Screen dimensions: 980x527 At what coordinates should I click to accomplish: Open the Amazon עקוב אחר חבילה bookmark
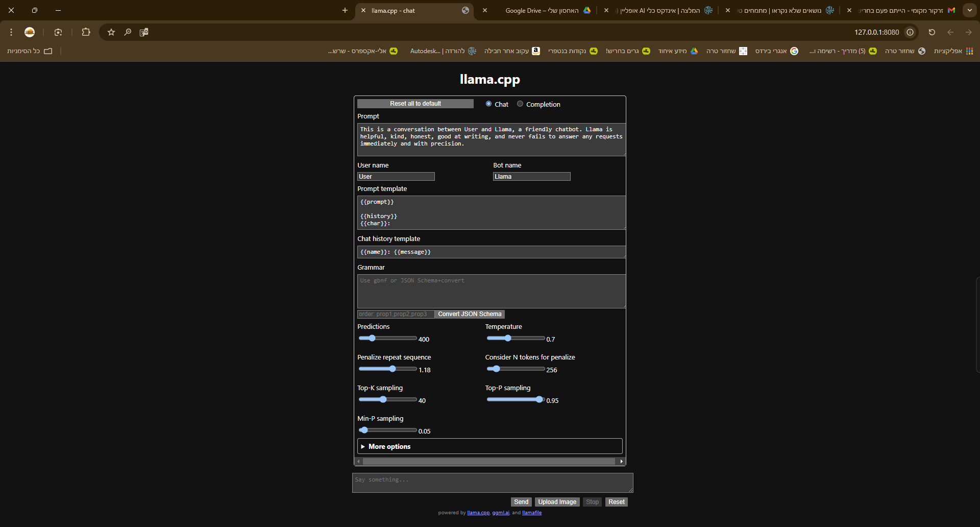tap(512, 51)
